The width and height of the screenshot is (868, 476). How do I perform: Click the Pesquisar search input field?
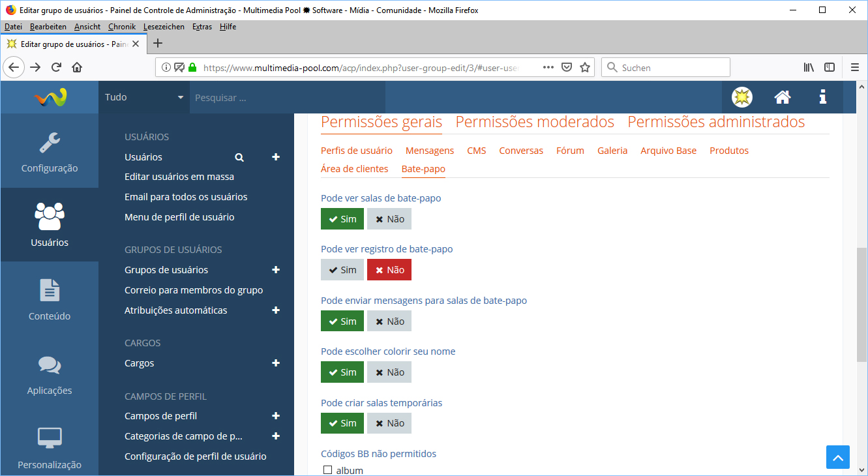coord(287,98)
